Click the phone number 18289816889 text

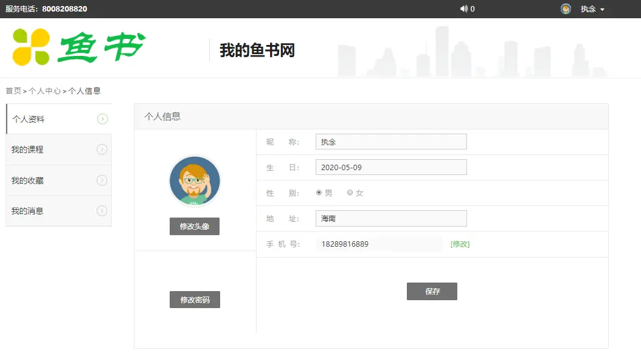345,244
